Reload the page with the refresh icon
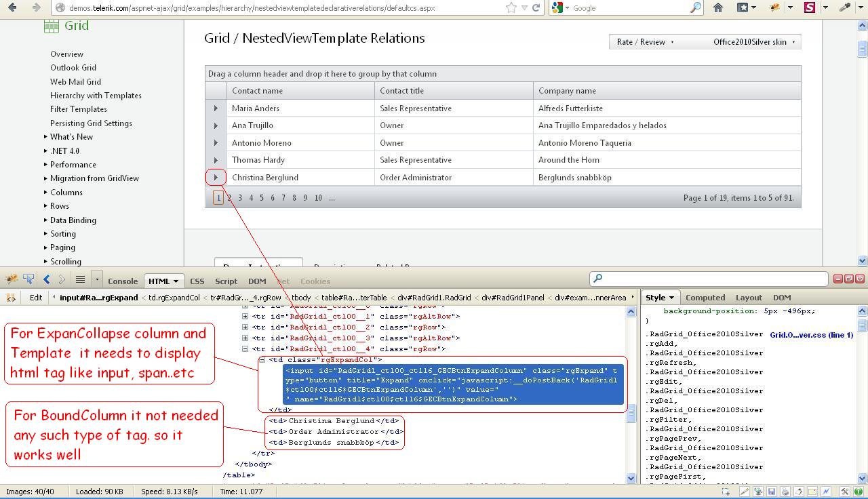 536,7
